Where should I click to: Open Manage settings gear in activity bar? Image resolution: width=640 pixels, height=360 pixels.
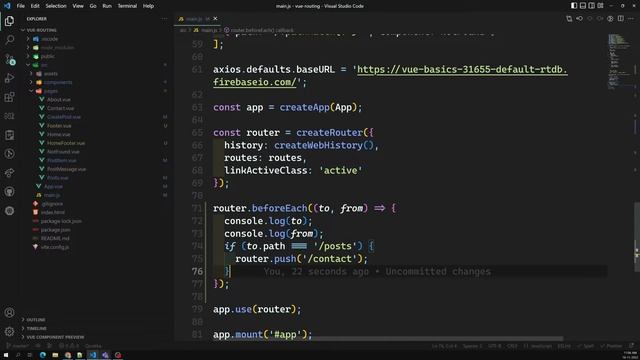coord(9,331)
